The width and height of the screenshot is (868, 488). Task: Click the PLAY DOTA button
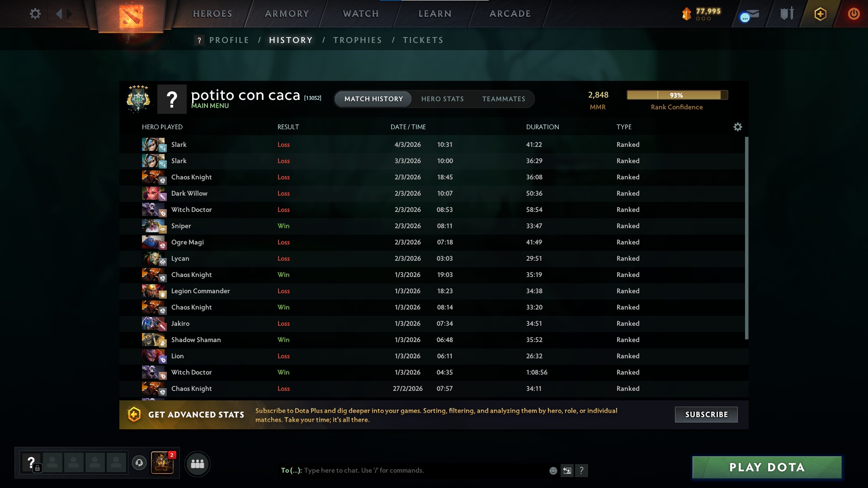pyautogui.click(x=767, y=467)
